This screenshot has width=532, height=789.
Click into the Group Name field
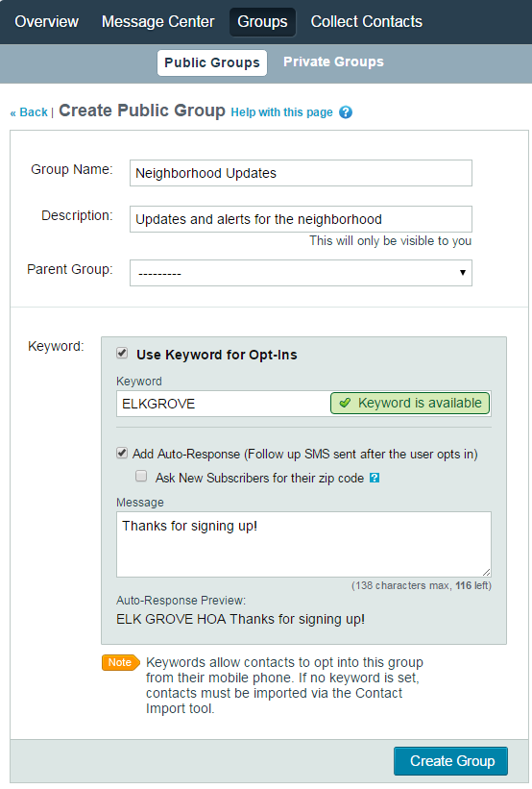[x=301, y=173]
